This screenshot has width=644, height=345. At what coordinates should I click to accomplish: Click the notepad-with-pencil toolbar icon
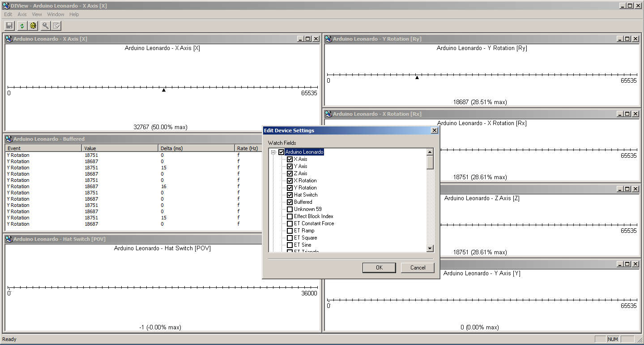click(56, 26)
